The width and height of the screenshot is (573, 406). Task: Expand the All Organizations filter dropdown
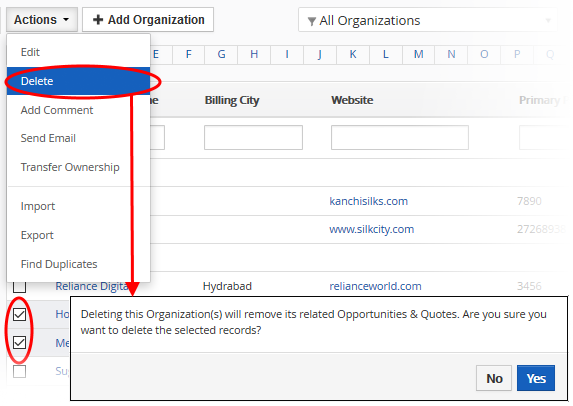click(428, 20)
